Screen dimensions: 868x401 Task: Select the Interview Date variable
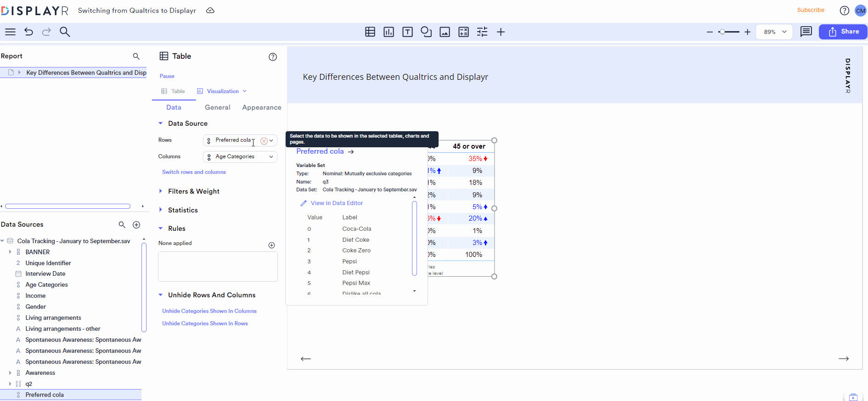click(x=45, y=274)
